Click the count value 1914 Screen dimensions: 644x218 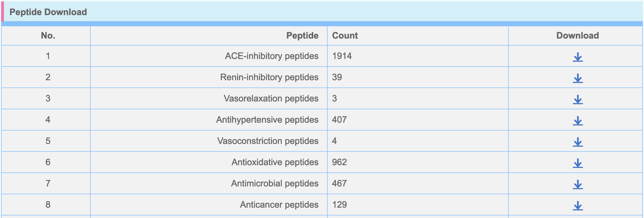tap(342, 56)
